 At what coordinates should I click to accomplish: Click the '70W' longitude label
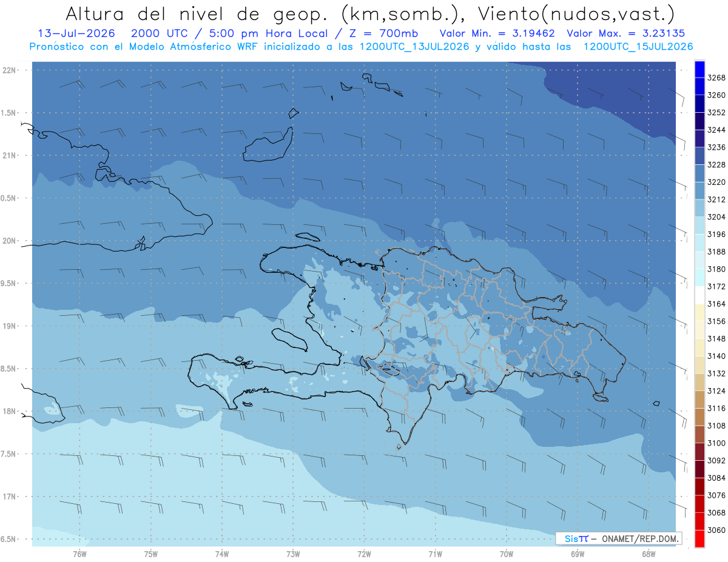click(507, 554)
